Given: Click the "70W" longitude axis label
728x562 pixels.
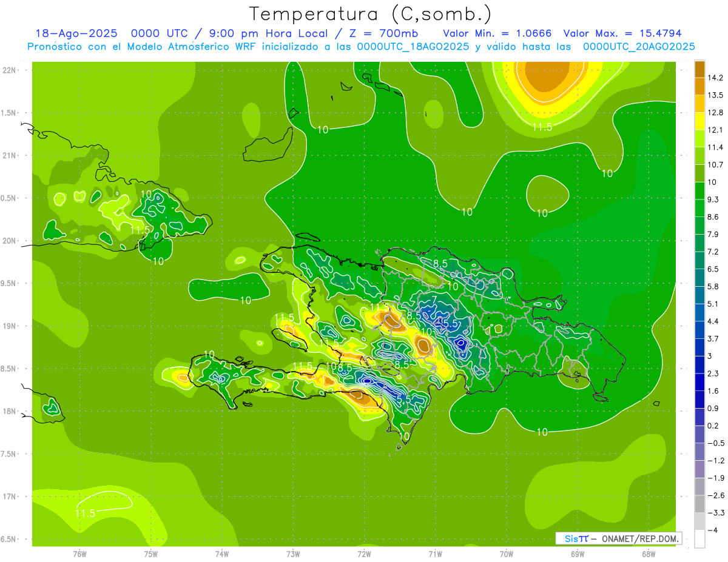Looking at the screenshot, I should (507, 554).
